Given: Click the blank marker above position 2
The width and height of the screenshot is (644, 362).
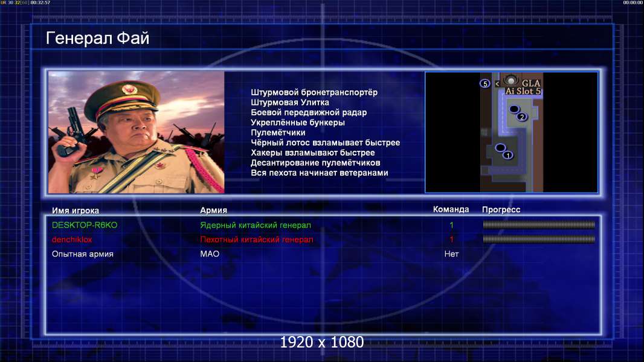Looking at the screenshot, I should tap(514, 109).
